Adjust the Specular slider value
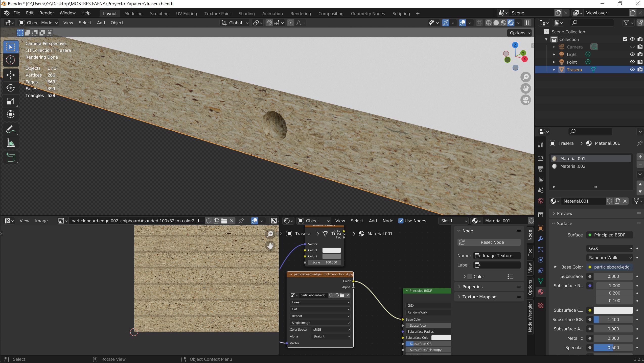 point(613,348)
